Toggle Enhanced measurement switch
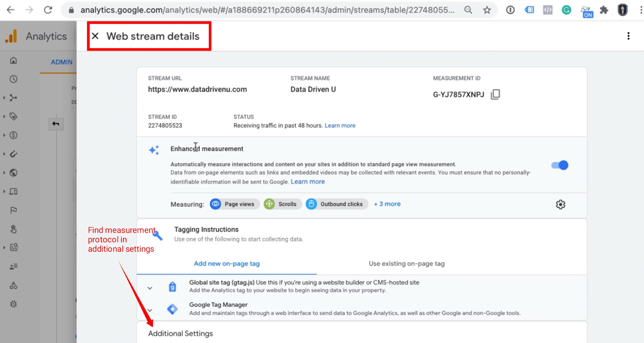 click(x=560, y=165)
